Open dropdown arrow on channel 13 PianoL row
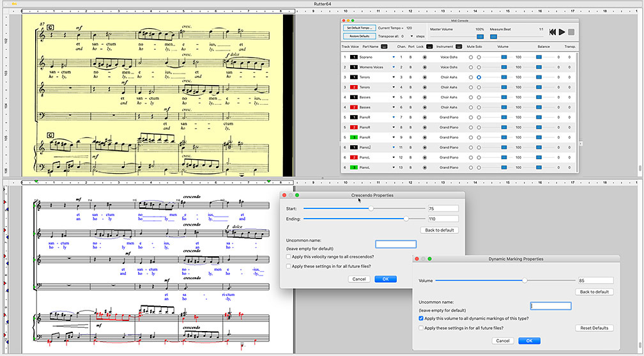The image size is (644, 356). [394, 167]
